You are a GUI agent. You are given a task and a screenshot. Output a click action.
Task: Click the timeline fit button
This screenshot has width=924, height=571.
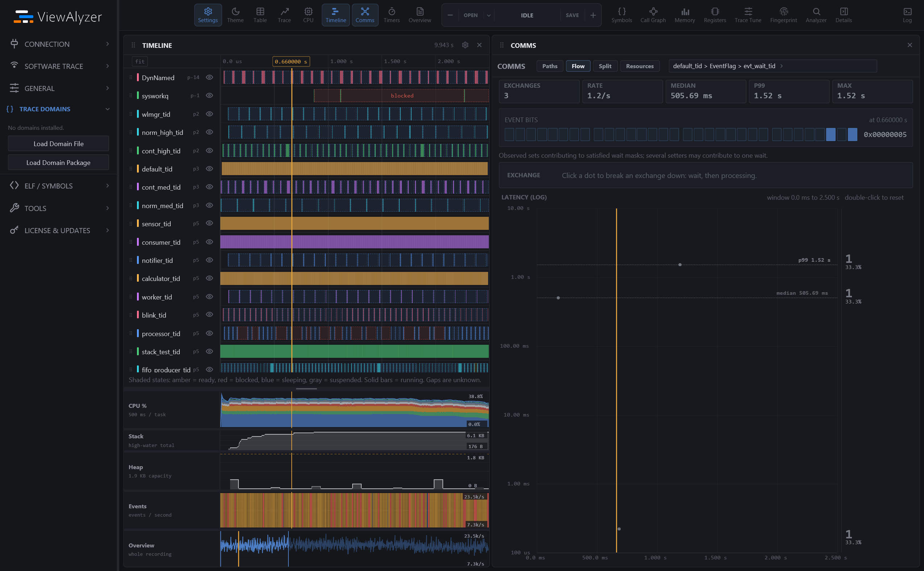[x=140, y=61]
